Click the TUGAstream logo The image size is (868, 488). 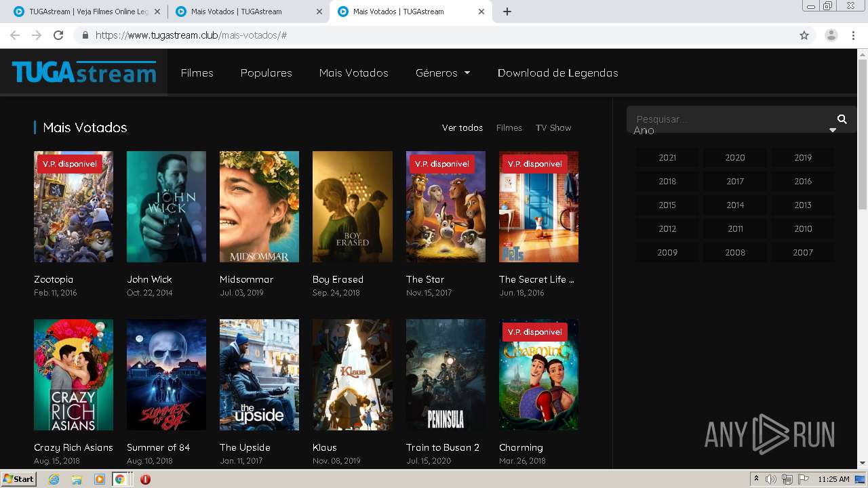click(x=84, y=72)
